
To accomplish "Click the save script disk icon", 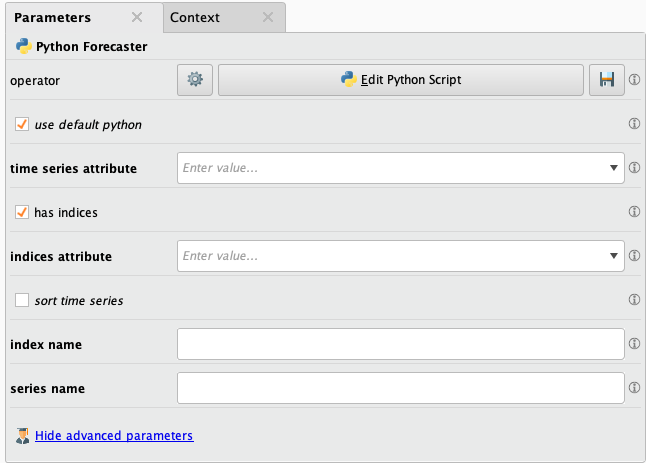I will tap(605, 80).
